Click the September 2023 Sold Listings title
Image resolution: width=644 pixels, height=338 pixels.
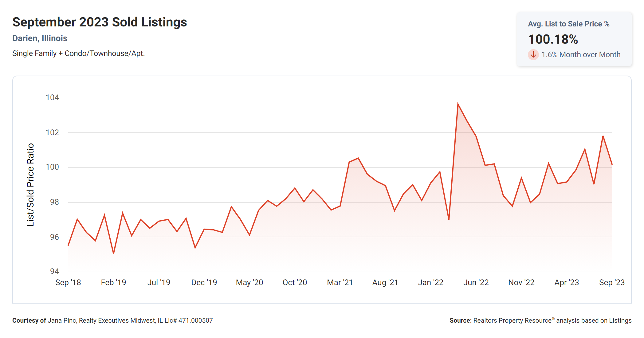[x=100, y=22]
